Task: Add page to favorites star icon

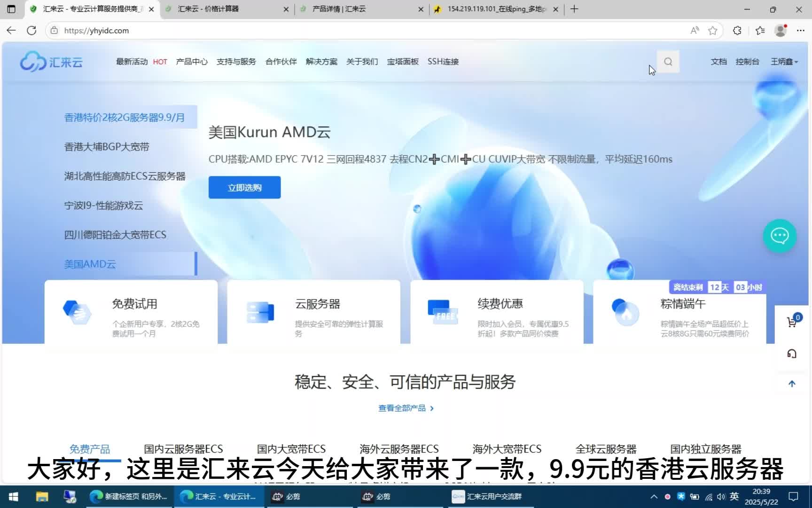Action: tap(713, 31)
